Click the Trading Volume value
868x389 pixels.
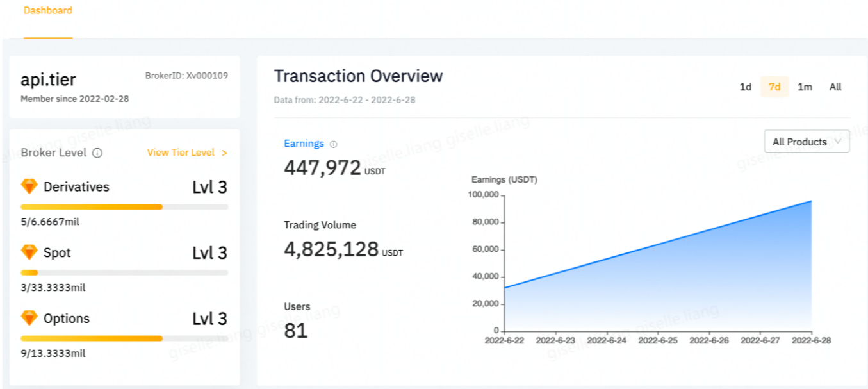(331, 249)
